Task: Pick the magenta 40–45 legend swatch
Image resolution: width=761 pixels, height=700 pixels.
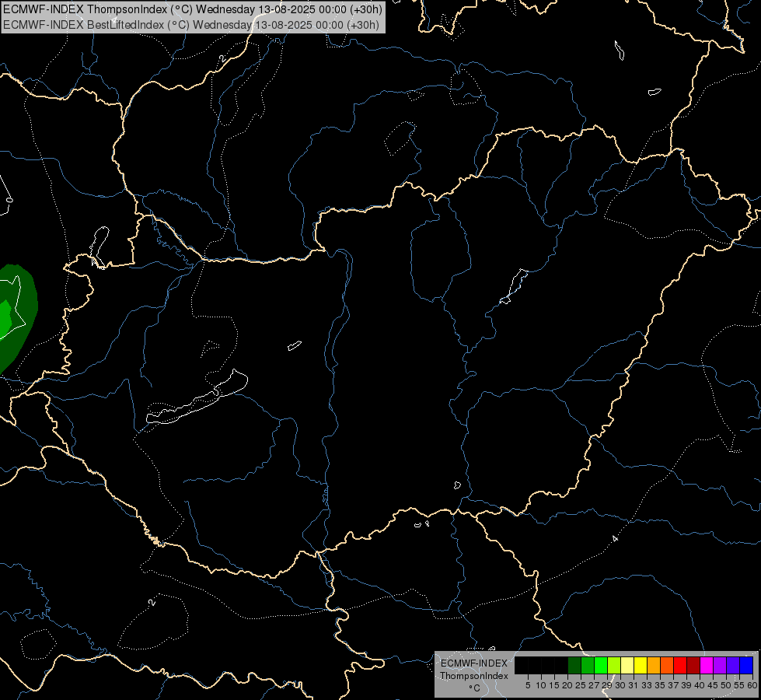Action: click(x=707, y=665)
